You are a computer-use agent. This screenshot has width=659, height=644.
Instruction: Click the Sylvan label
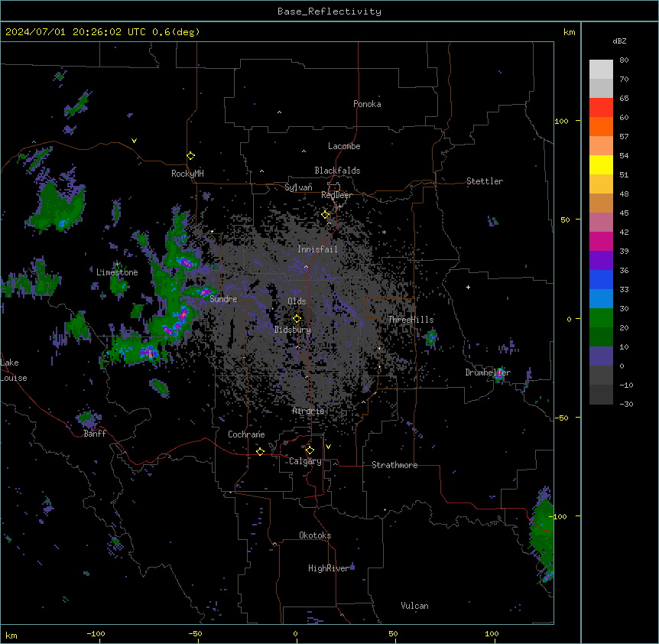pyautogui.click(x=298, y=187)
